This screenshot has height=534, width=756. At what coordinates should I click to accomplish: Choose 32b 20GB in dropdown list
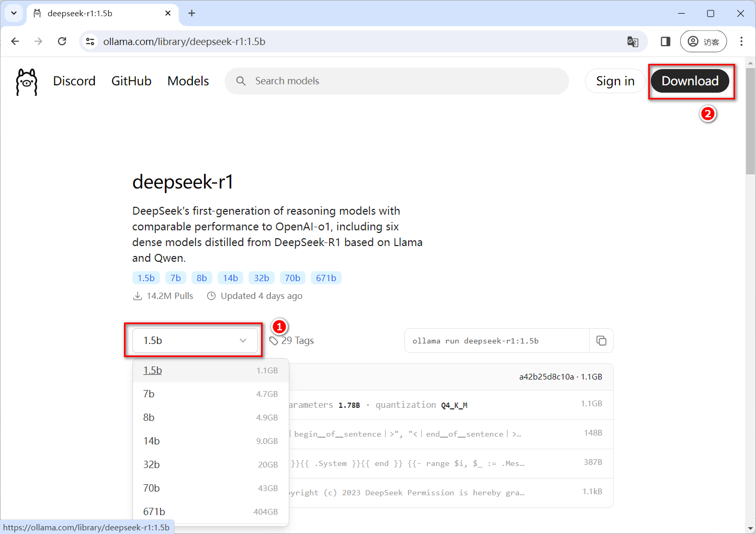click(211, 465)
